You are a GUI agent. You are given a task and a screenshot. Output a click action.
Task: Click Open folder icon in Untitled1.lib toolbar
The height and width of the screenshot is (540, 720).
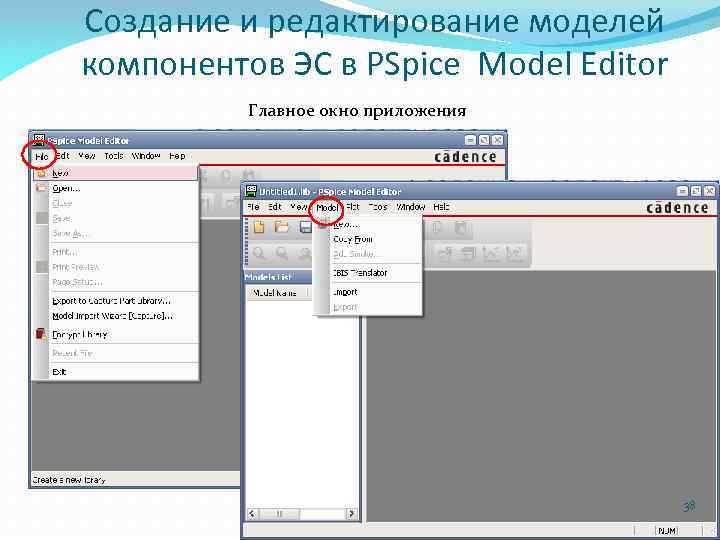[281, 227]
